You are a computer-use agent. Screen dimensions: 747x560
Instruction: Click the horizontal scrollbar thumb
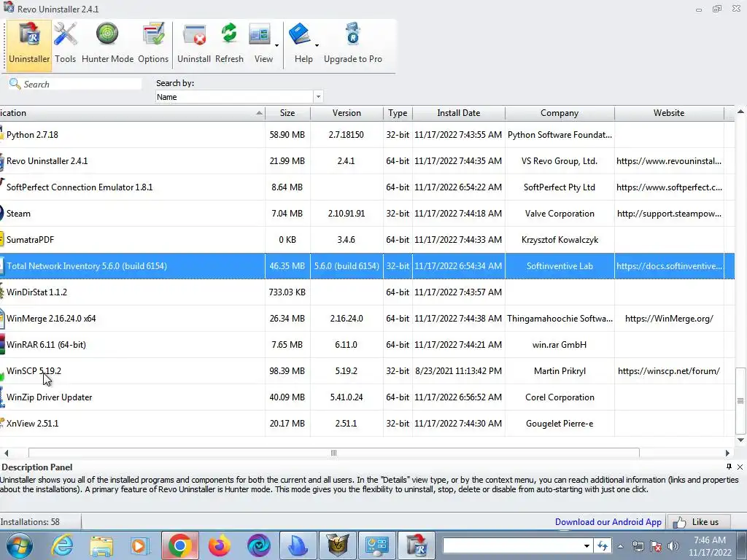[333, 453]
